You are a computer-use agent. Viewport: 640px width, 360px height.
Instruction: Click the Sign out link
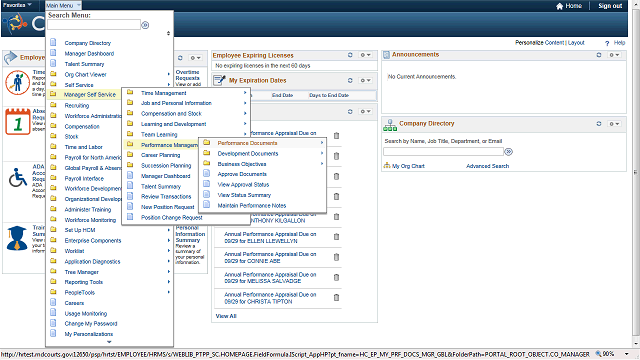[x=610, y=6]
